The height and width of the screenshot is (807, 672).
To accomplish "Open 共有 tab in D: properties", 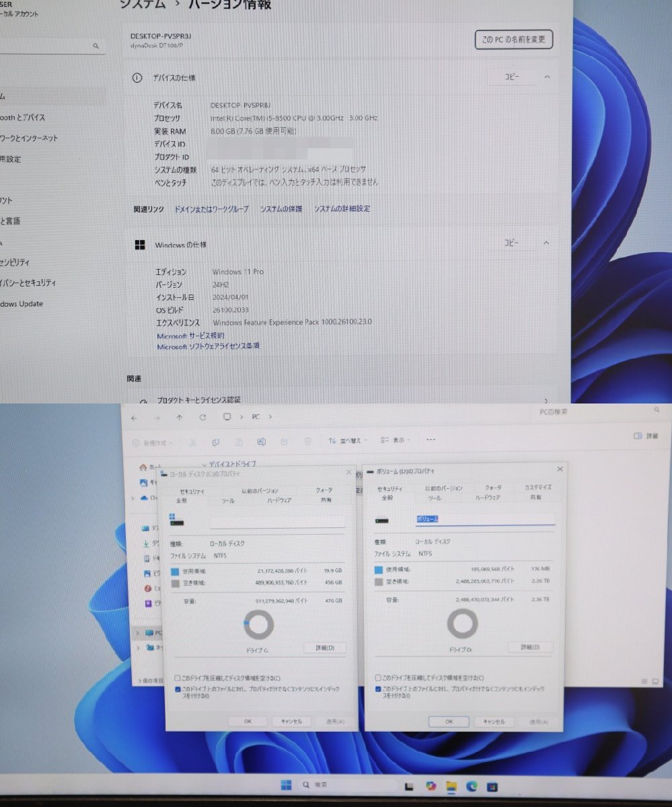I will (535, 498).
